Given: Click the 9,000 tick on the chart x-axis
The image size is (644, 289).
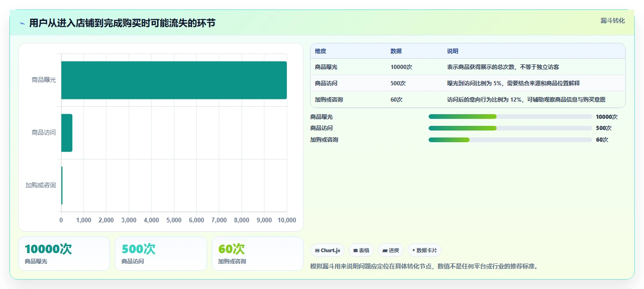Looking at the screenshot, I should [x=264, y=220].
